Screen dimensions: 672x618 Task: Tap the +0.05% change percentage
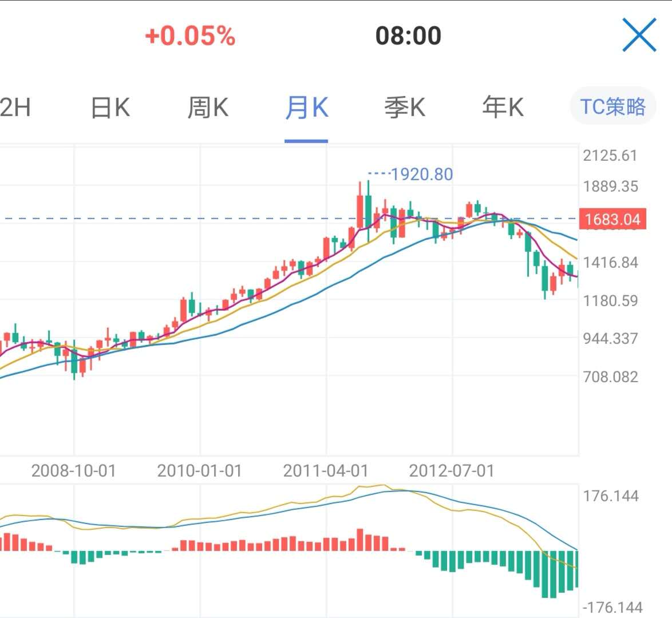[190, 36]
